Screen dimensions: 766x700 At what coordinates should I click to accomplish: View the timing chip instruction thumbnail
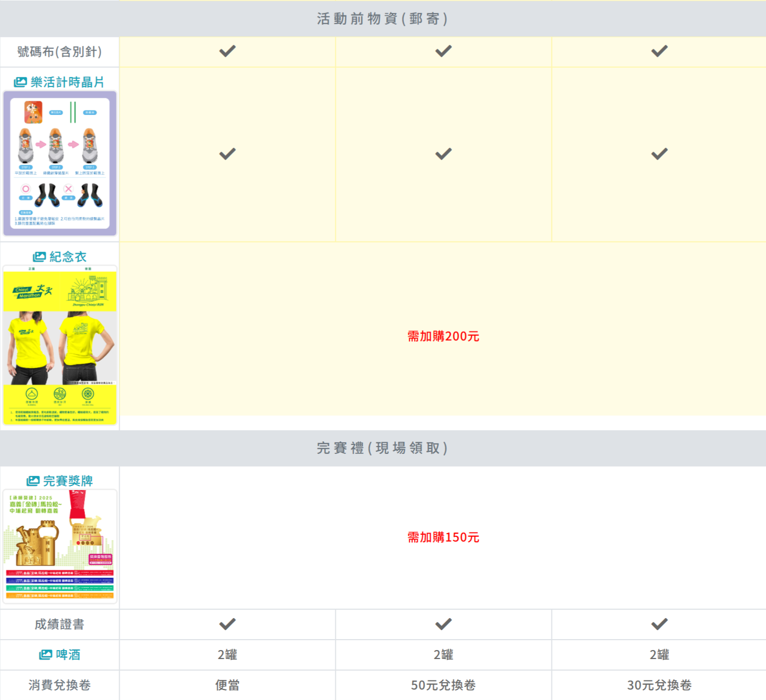tap(60, 163)
